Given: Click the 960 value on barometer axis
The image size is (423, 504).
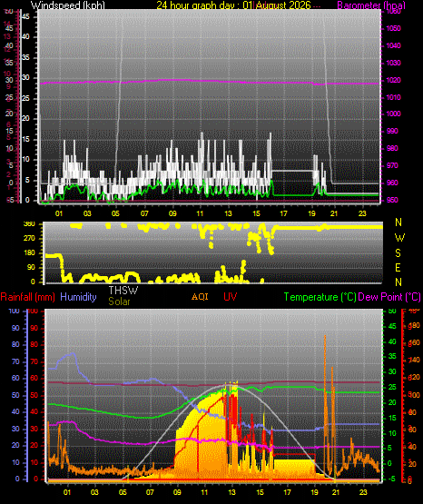Looking at the screenshot, I should [392, 183].
